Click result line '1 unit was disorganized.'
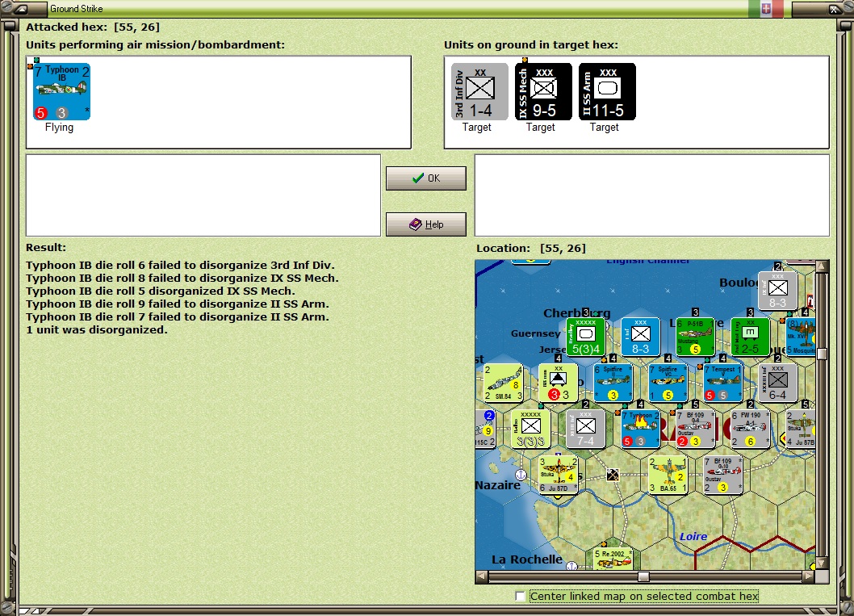The image size is (854, 616). (x=97, y=329)
